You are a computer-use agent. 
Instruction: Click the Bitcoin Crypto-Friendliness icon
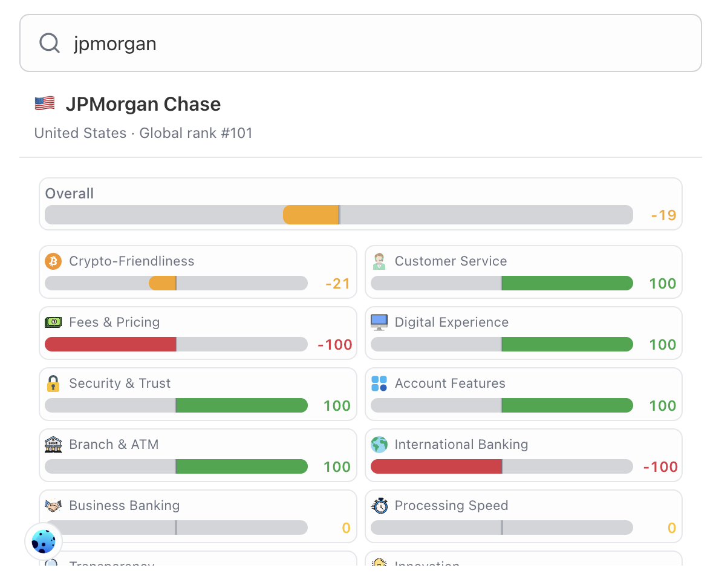[x=53, y=261]
